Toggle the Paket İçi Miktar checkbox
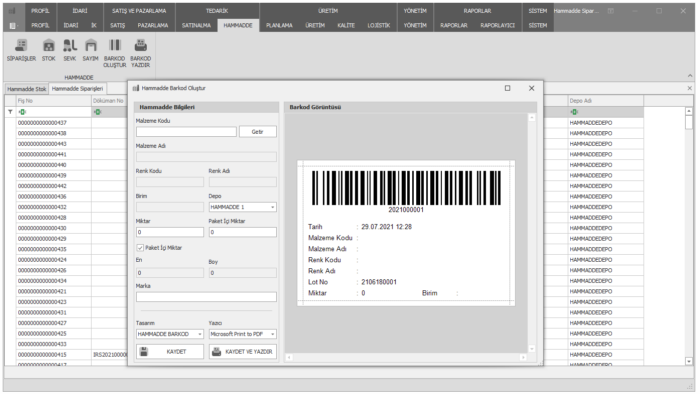 point(140,248)
